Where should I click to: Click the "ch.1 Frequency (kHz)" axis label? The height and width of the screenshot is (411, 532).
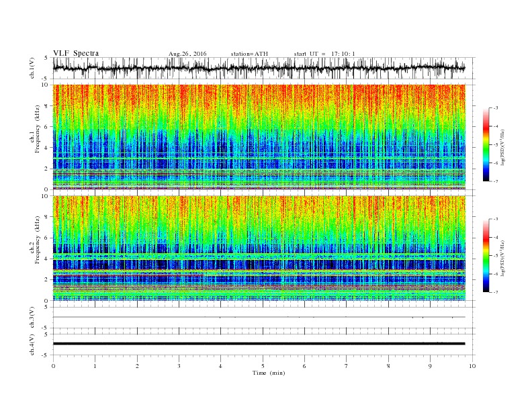click(x=34, y=129)
